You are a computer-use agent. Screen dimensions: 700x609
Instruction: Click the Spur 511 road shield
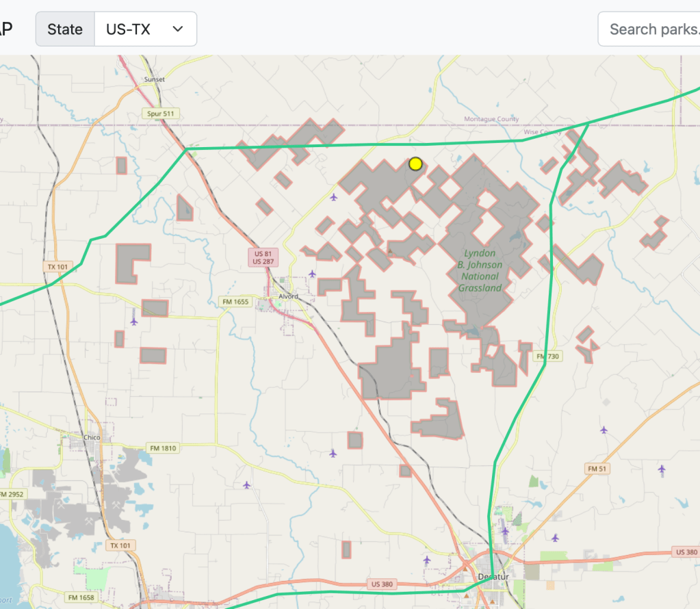click(x=157, y=112)
